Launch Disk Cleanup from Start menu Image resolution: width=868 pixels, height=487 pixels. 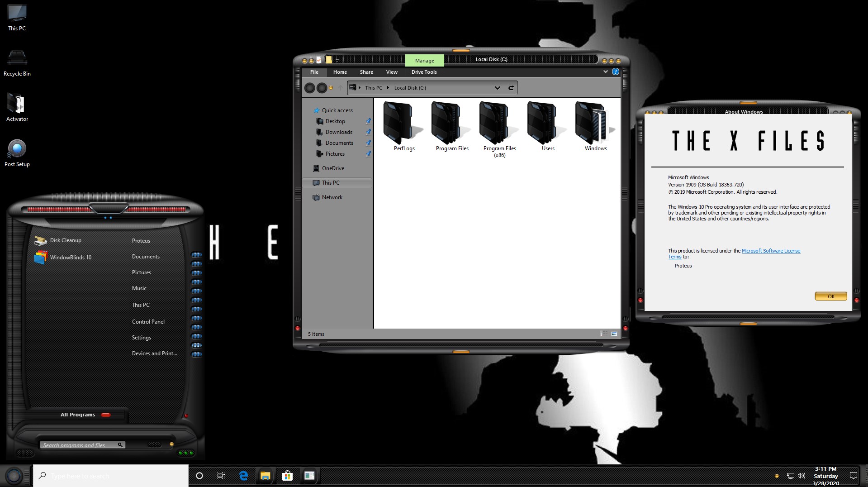click(x=59, y=240)
